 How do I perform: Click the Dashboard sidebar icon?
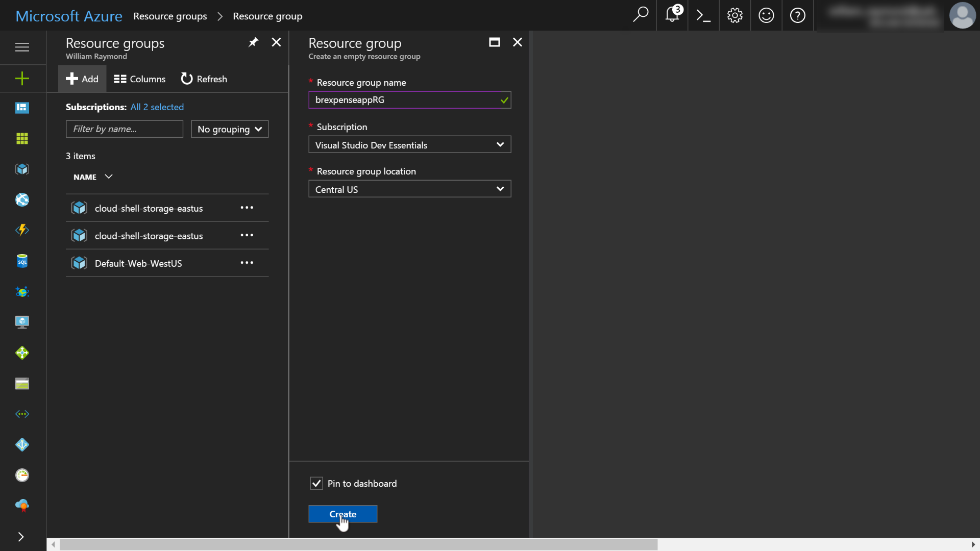pos(22,108)
